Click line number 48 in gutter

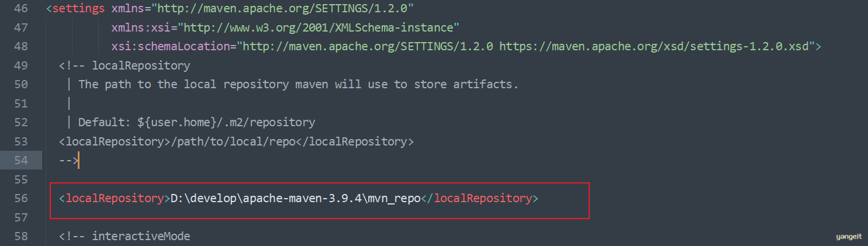coord(21,47)
